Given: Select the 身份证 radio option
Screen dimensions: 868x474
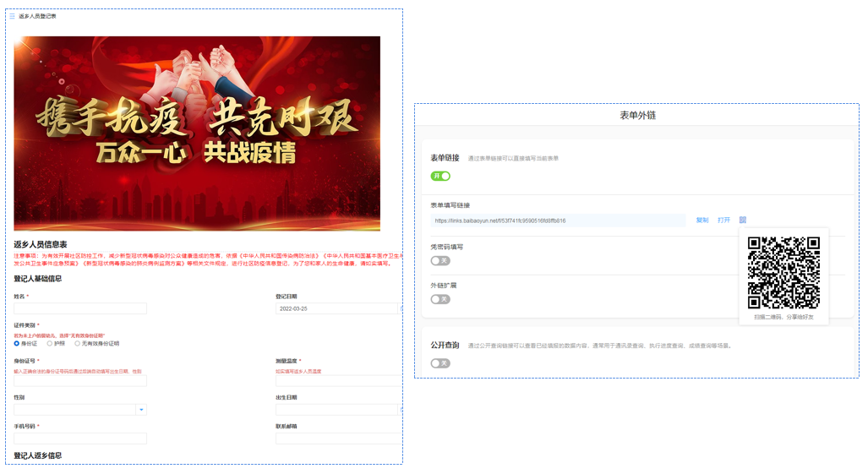Looking at the screenshot, I should point(17,344).
